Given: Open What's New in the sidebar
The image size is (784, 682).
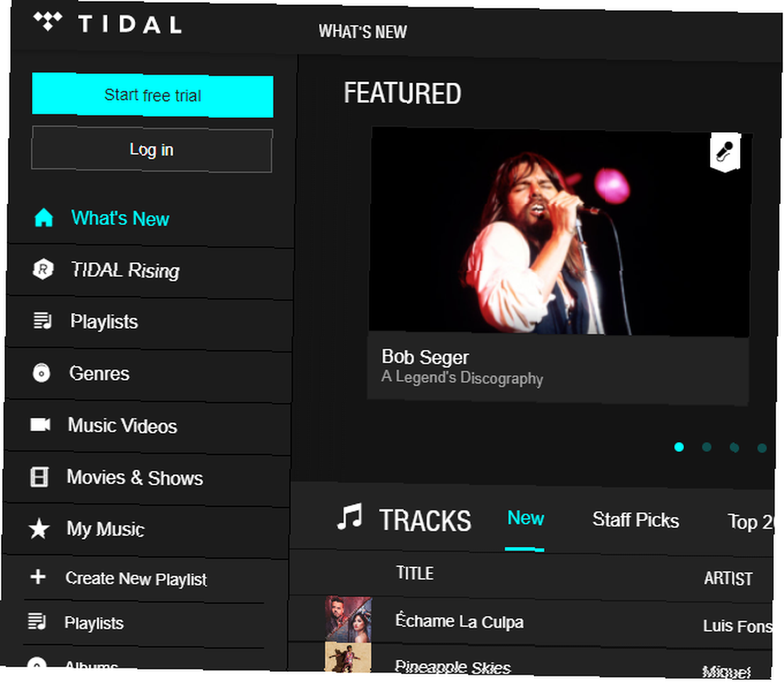Looking at the screenshot, I should click(x=120, y=219).
